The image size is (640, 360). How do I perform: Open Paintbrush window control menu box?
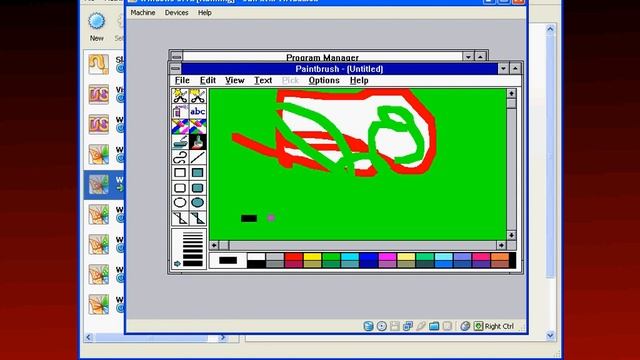pos(176,69)
